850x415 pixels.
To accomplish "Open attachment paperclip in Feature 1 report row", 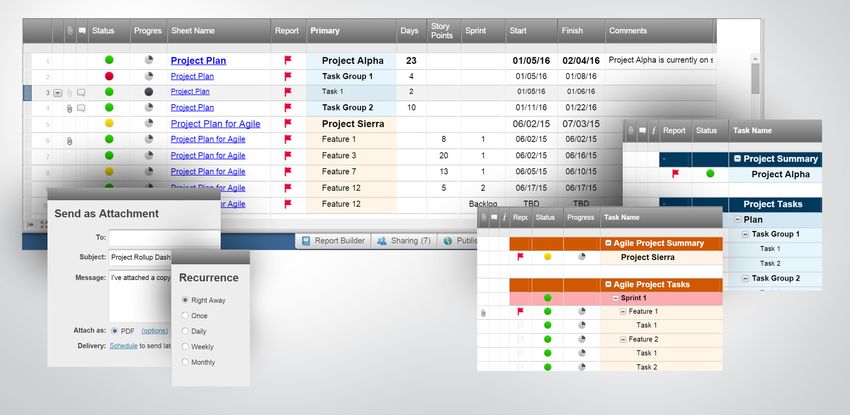I will pos(69,141).
